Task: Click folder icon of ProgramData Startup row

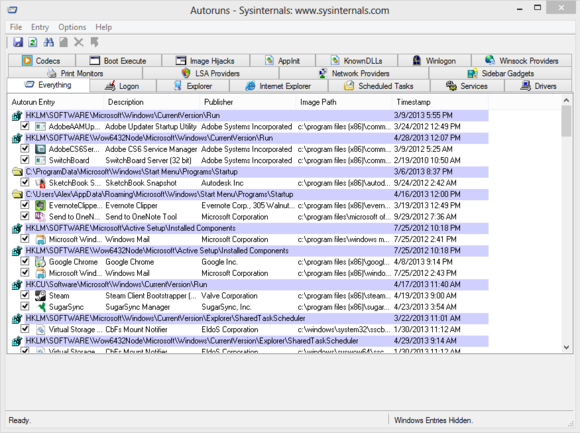Action: pos(17,172)
